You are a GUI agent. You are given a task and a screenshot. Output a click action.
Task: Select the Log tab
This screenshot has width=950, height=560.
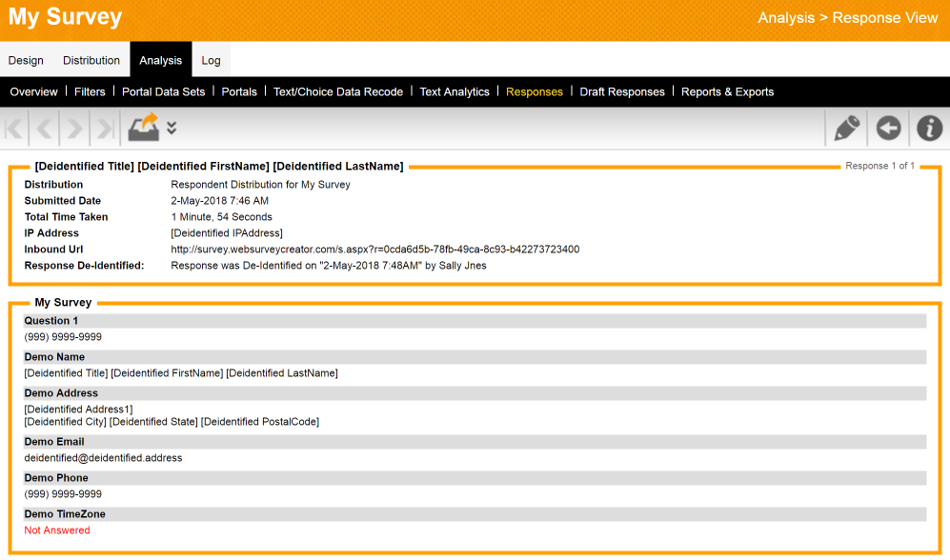click(211, 60)
